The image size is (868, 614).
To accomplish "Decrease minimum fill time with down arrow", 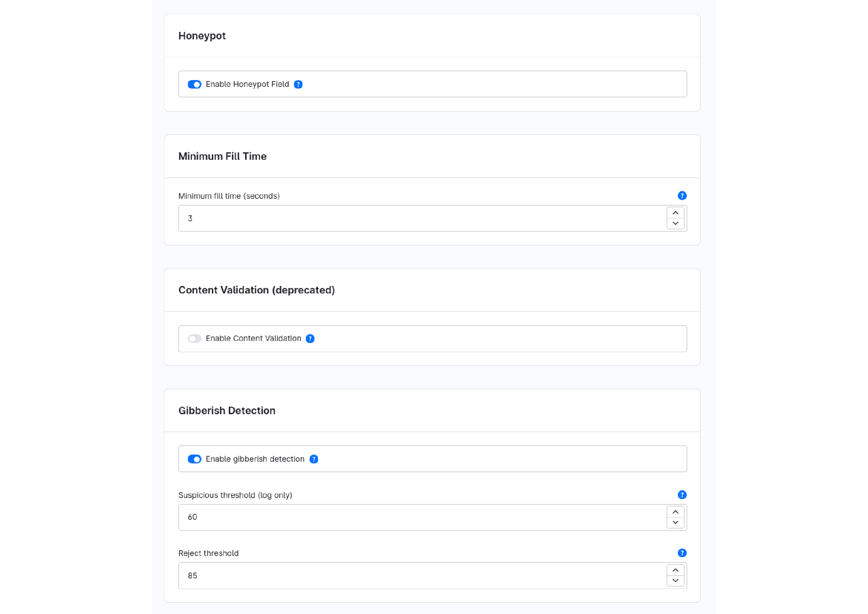I will pos(675,224).
